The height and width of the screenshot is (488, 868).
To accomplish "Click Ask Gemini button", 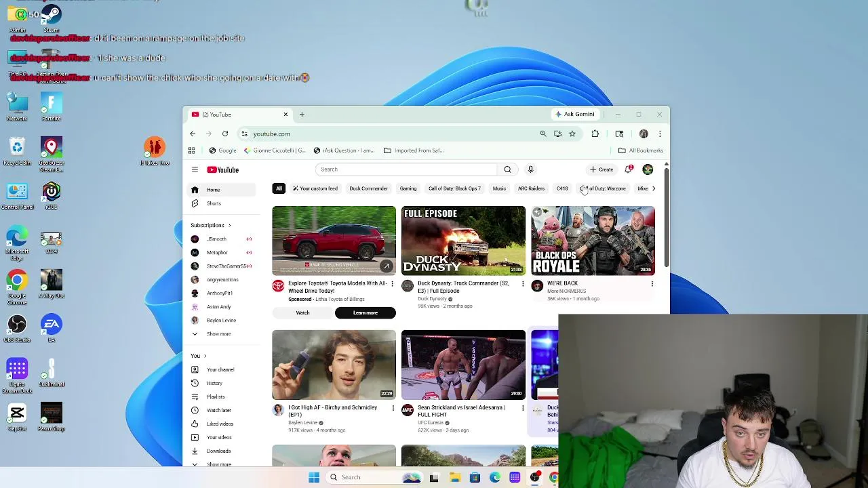I will 575,115.
